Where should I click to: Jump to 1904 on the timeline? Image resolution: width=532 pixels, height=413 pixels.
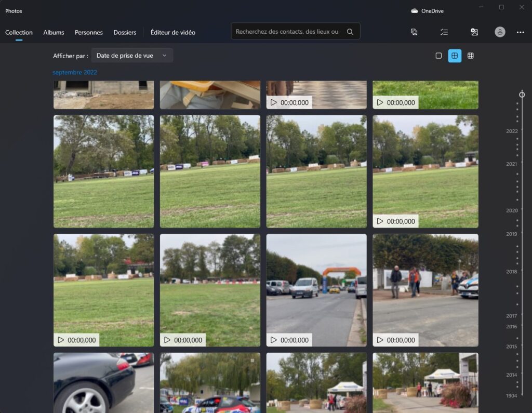click(512, 396)
